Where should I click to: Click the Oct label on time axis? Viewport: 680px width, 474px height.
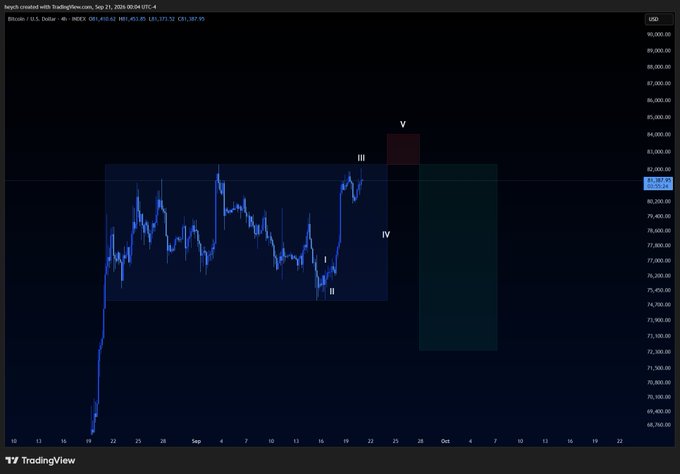point(445,441)
